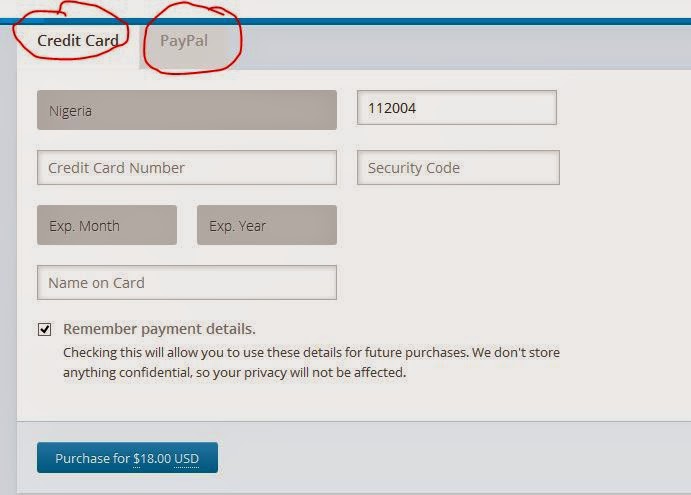Toggle the Remember payment details checkbox
Viewport: 691px width, 495px height.
44,329
